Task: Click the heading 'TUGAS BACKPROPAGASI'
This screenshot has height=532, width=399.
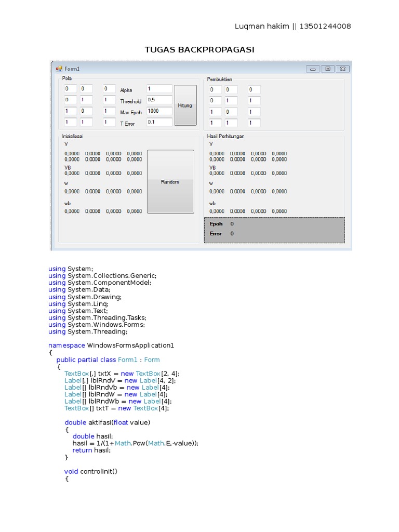Action: click(199, 50)
